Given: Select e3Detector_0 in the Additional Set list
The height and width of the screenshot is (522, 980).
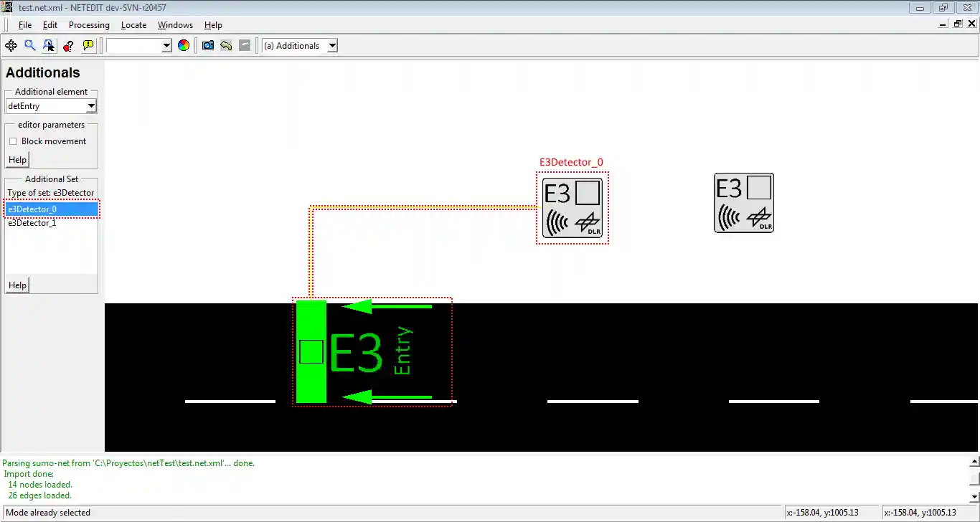Looking at the screenshot, I should (51, 209).
